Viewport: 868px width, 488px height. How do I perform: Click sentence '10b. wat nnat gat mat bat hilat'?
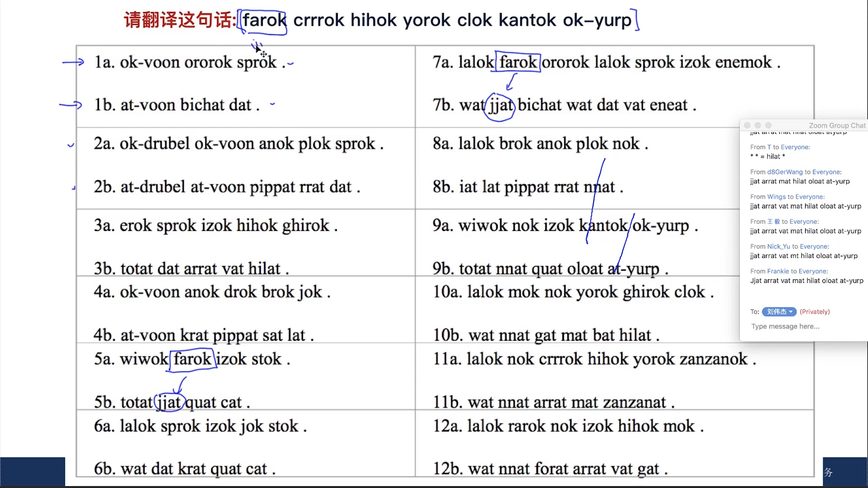(546, 335)
